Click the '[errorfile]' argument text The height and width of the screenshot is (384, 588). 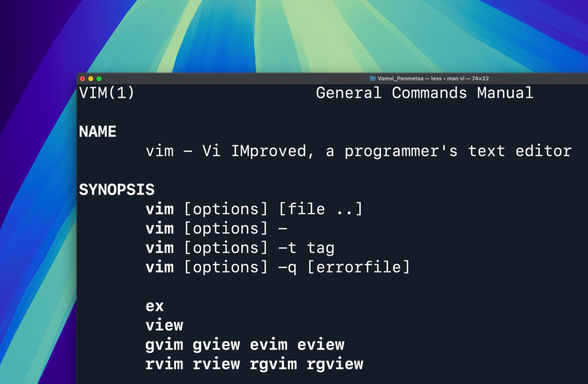(x=358, y=267)
